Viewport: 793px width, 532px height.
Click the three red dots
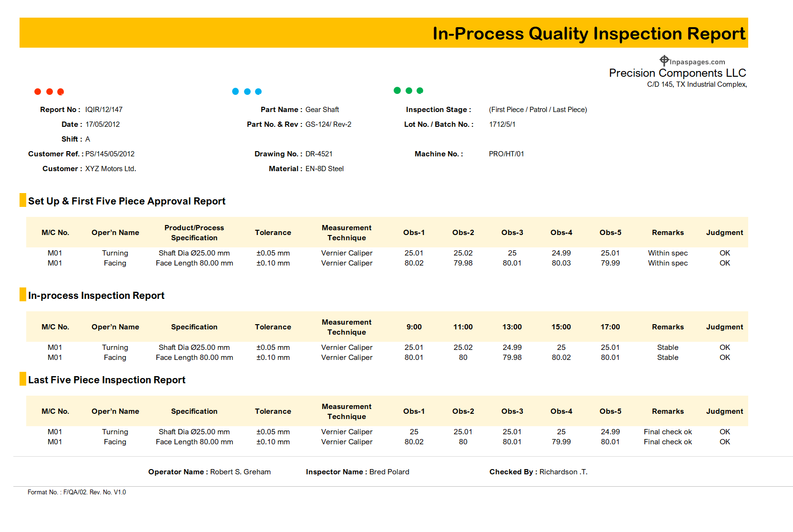tap(49, 92)
